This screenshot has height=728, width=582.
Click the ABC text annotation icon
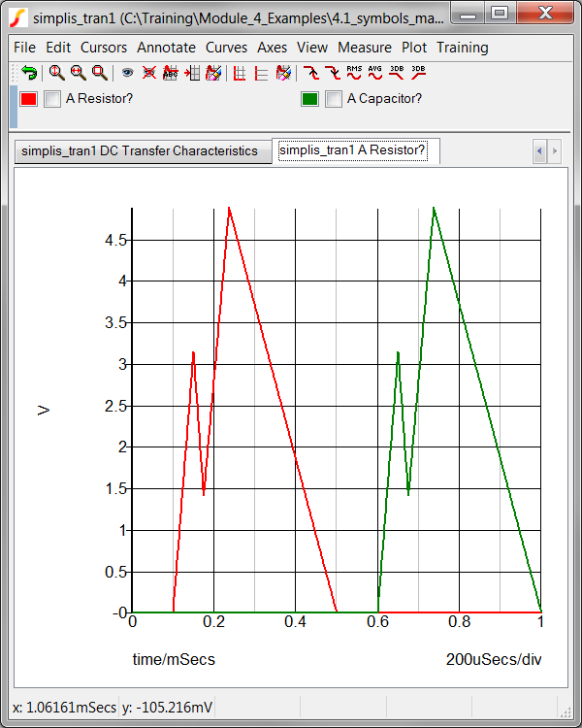[170, 73]
